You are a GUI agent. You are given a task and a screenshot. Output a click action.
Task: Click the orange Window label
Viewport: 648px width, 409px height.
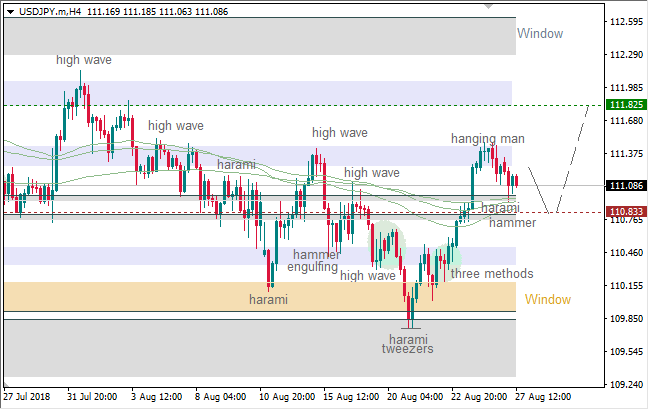[548, 299]
